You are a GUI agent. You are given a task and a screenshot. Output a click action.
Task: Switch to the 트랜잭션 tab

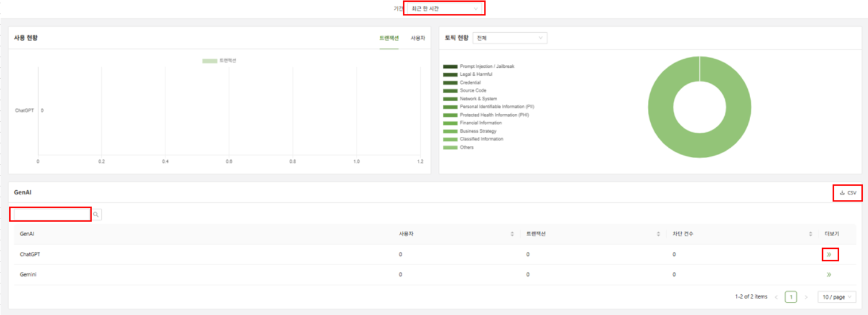tap(389, 38)
